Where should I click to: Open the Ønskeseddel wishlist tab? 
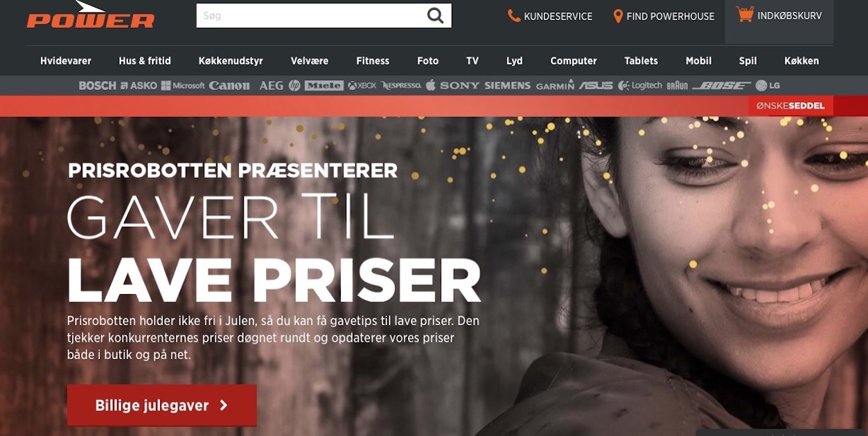790,106
